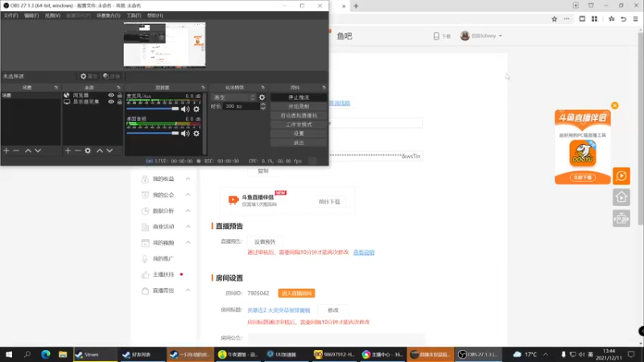Click 设置 button in OBS controls
The height and width of the screenshot is (362, 644).
click(299, 134)
